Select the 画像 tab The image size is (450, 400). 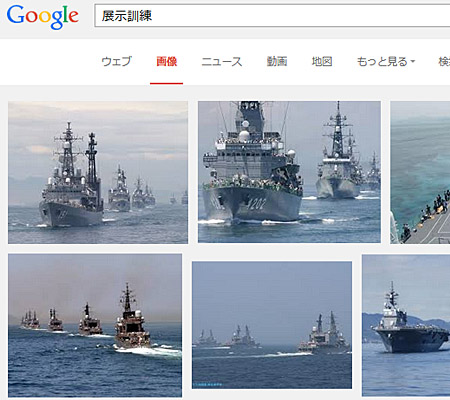(166, 61)
